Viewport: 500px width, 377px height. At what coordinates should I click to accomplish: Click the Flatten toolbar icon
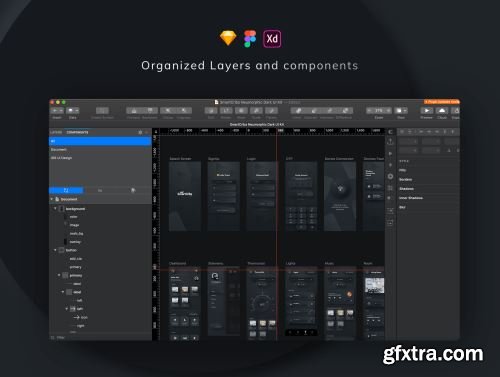[x=271, y=110]
